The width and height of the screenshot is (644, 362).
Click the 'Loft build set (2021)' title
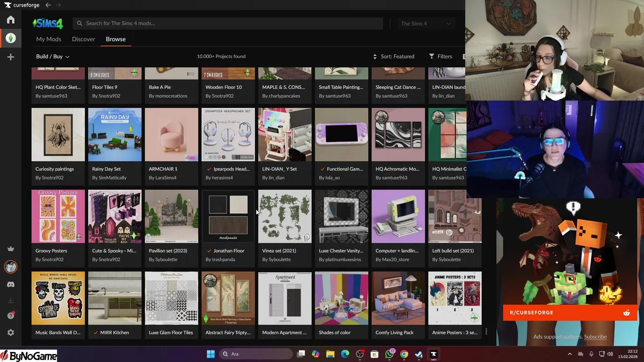(x=453, y=250)
